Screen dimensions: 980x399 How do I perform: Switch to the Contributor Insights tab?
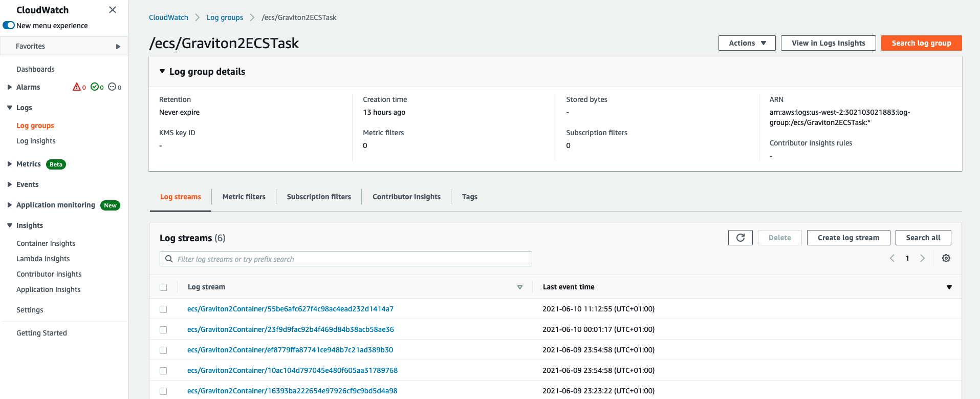(406, 197)
